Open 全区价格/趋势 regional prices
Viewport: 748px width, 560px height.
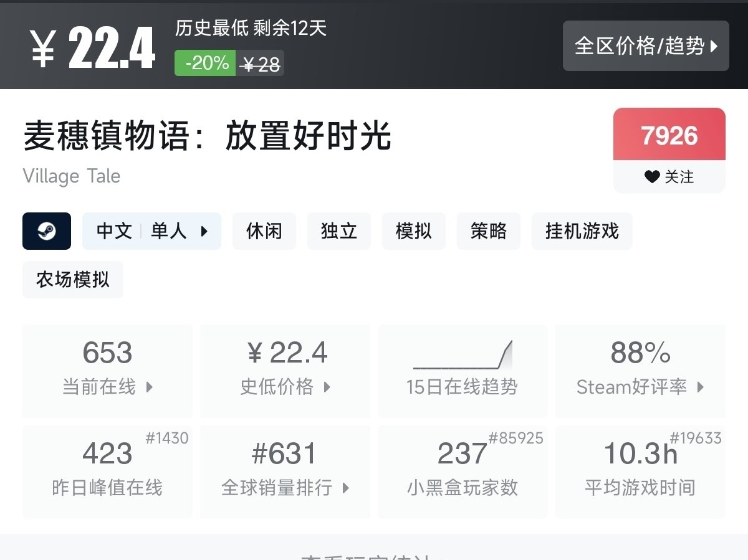(x=646, y=46)
